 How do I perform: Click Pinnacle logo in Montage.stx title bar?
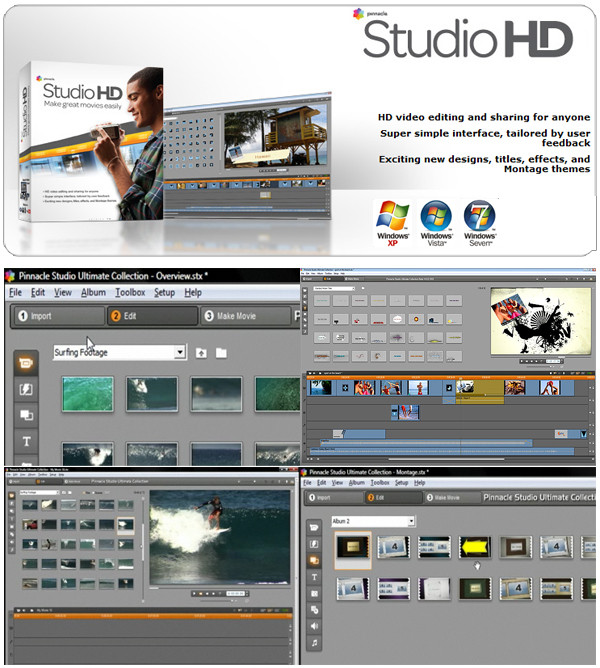pyautogui.click(x=304, y=472)
